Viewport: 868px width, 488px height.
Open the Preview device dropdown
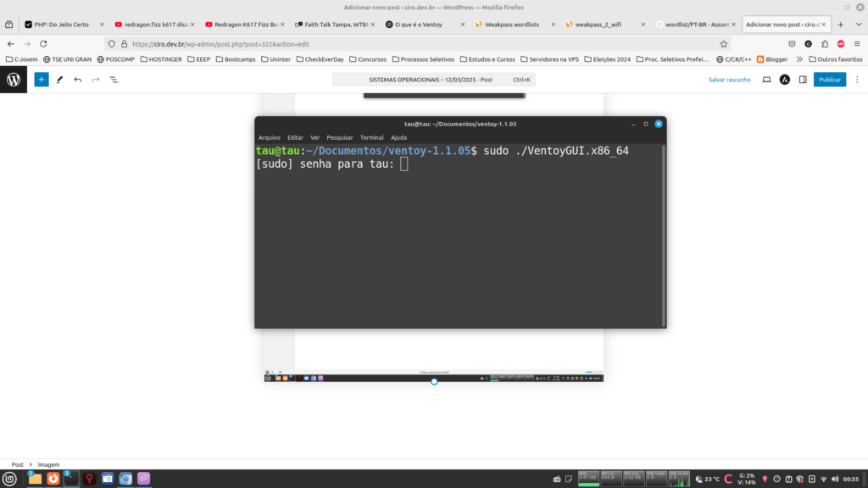pyautogui.click(x=766, y=80)
